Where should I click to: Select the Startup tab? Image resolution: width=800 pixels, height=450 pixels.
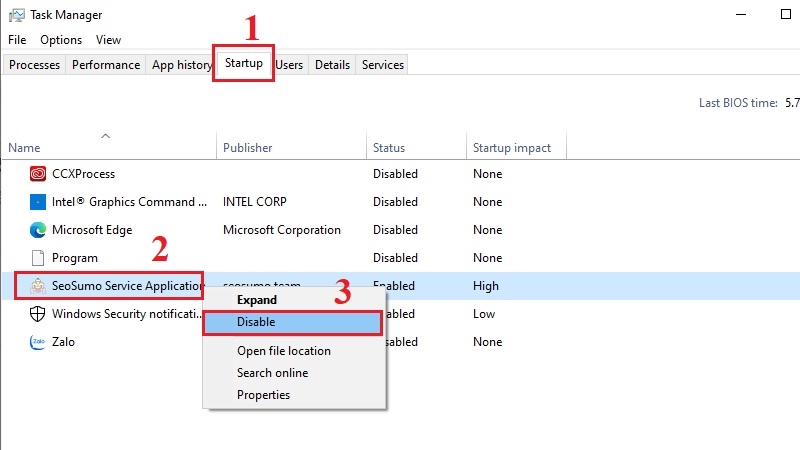tap(244, 63)
